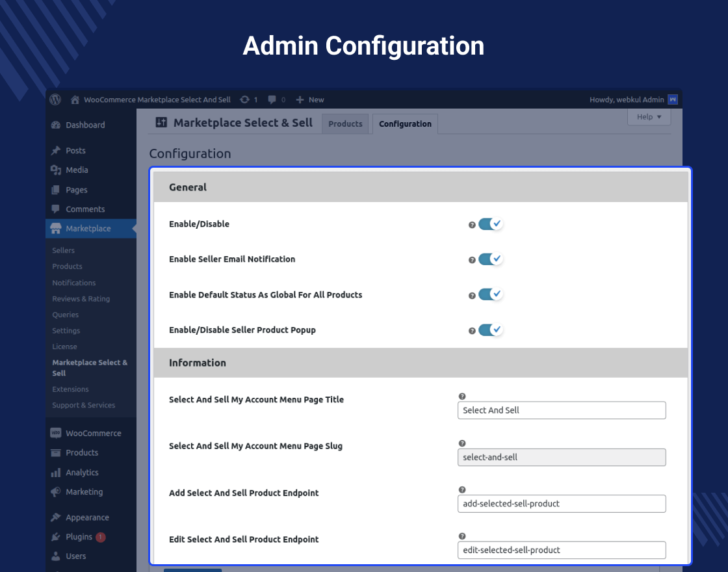Click site name WooCommerce Marketplace Select And Sell
728x572 pixels.
pos(157,100)
